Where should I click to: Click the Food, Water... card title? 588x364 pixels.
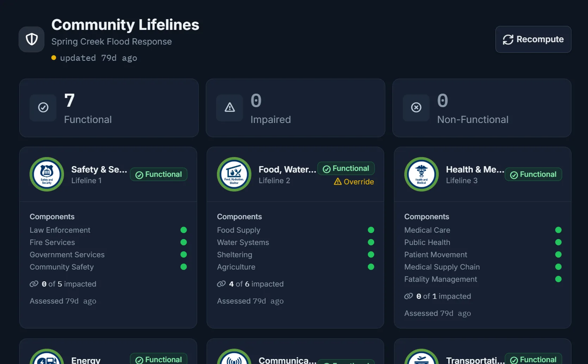(x=287, y=169)
